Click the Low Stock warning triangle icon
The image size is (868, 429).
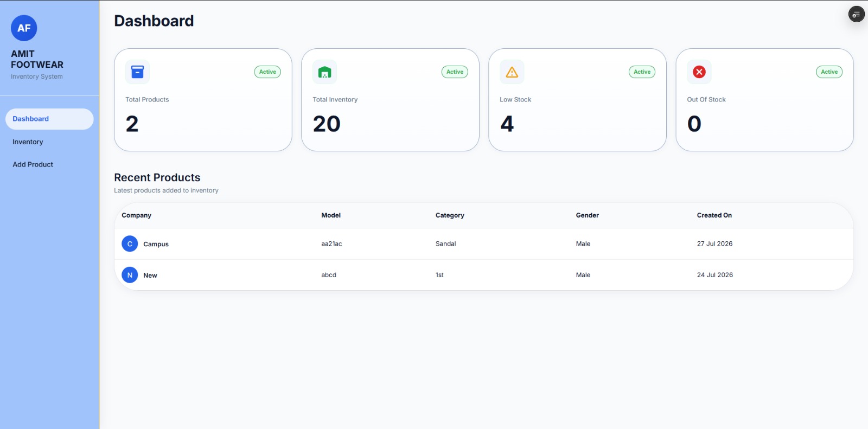click(x=512, y=72)
